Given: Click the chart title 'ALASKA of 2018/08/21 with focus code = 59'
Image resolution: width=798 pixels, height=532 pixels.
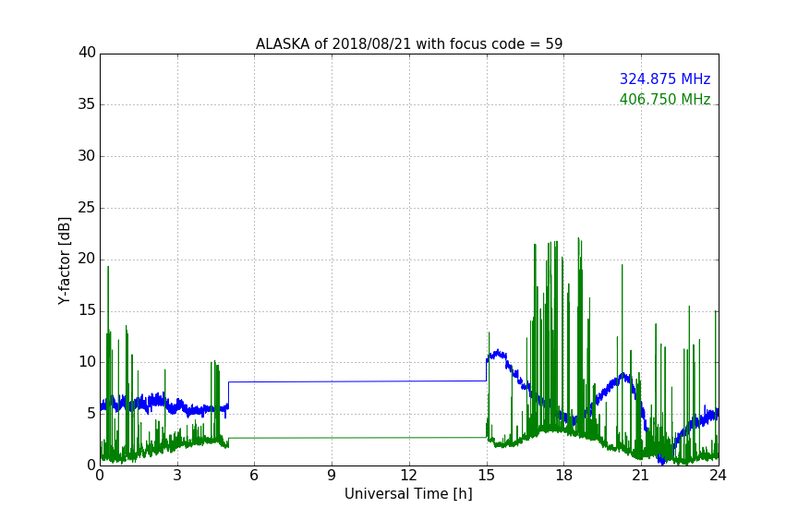Looking at the screenshot, I should point(409,44).
